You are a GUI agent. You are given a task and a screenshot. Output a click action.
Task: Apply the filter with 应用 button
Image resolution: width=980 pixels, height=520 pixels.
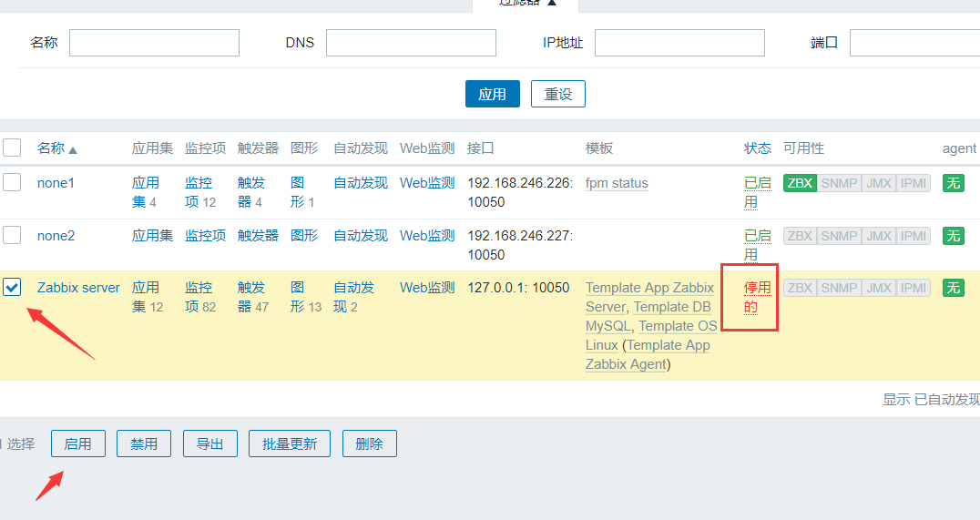(x=493, y=94)
